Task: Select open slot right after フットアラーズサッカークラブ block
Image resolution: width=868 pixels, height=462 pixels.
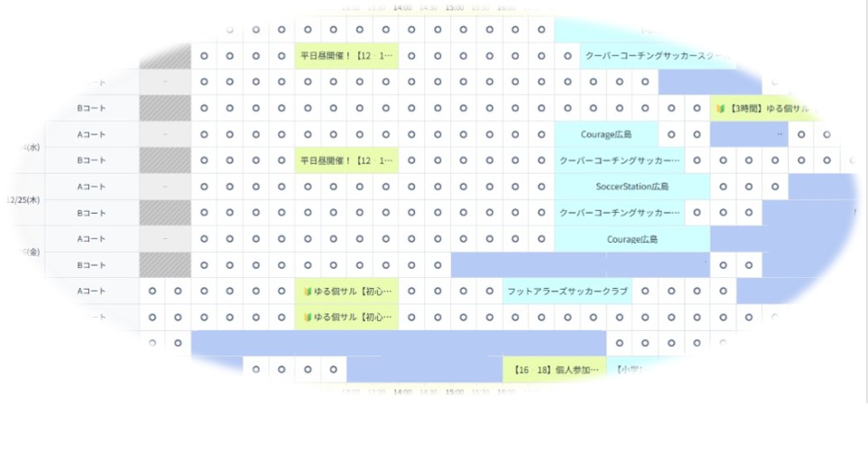Action: point(644,291)
